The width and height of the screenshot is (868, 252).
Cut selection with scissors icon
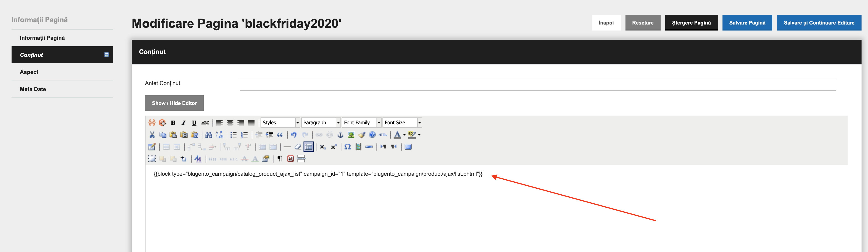(x=152, y=135)
